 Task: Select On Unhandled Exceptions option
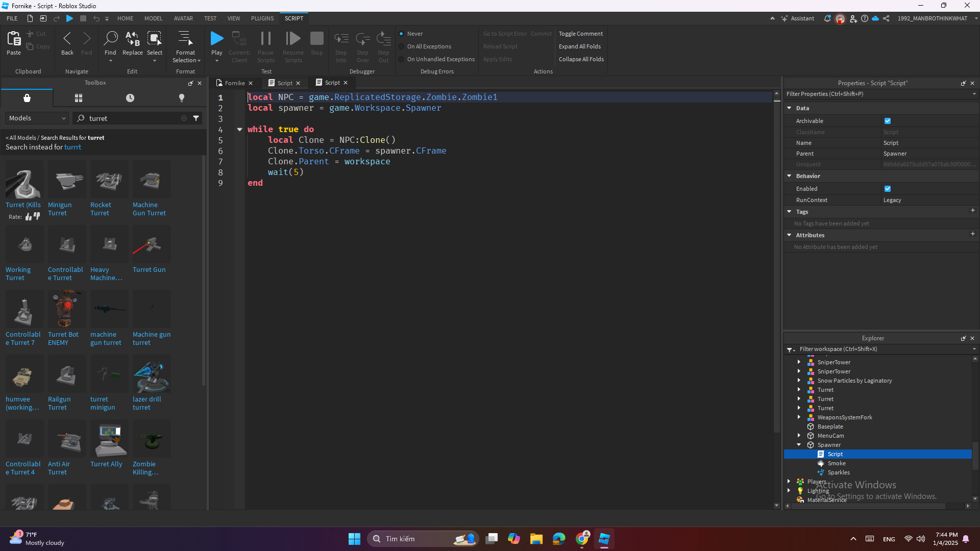(x=401, y=59)
